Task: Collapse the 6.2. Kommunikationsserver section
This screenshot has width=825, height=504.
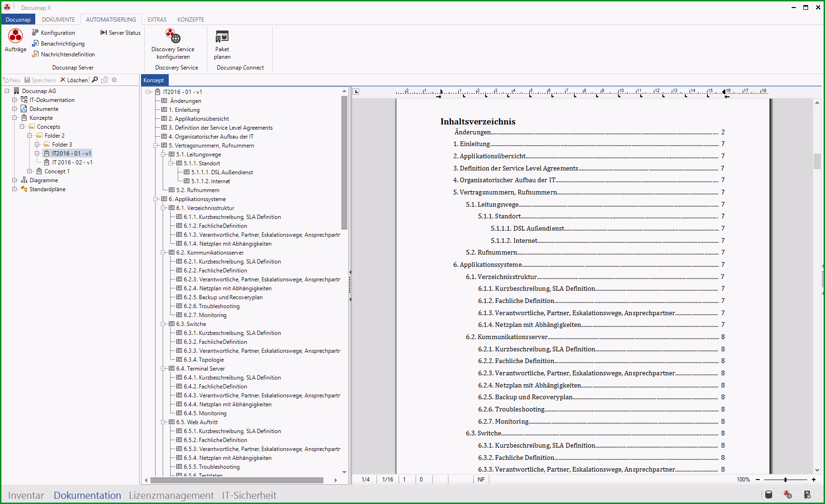Action: tap(163, 253)
